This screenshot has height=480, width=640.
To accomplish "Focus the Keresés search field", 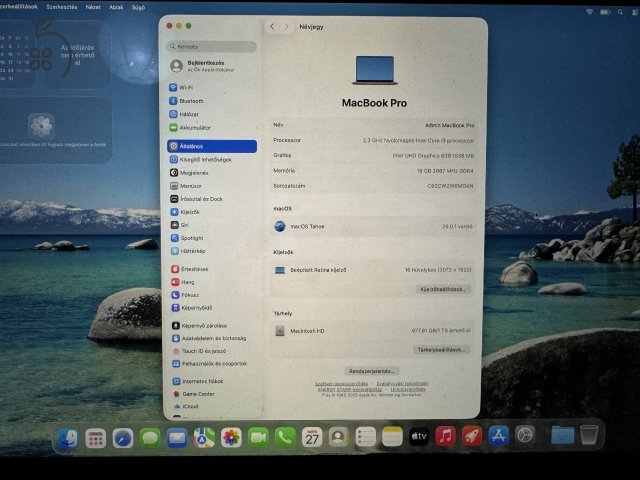I will pyautogui.click(x=212, y=47).
